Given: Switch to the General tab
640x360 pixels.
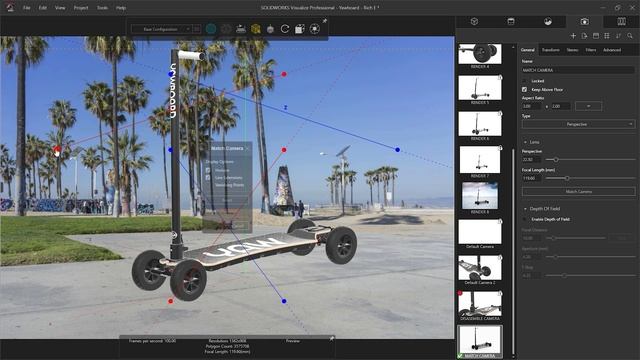Looking at the screenshot, I should [528, 50].
